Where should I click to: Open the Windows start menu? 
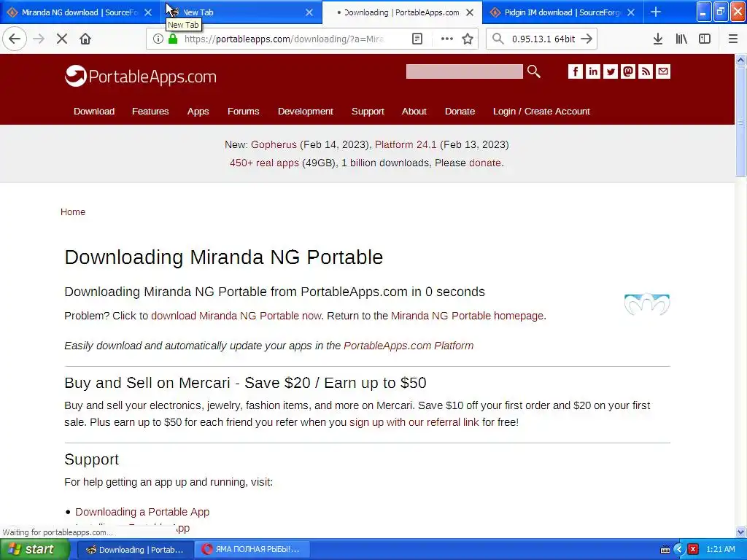tap(35, 550)
